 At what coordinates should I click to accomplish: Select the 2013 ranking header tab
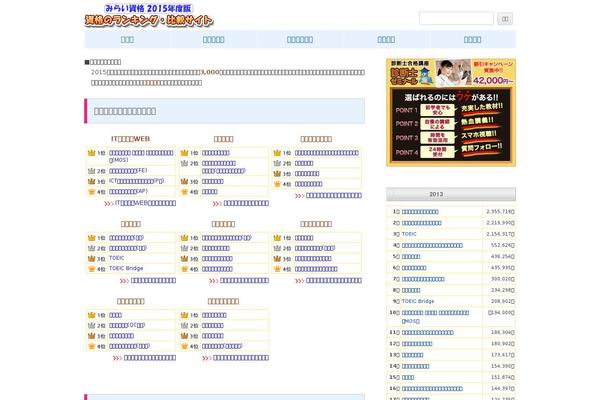click(451, 194)
